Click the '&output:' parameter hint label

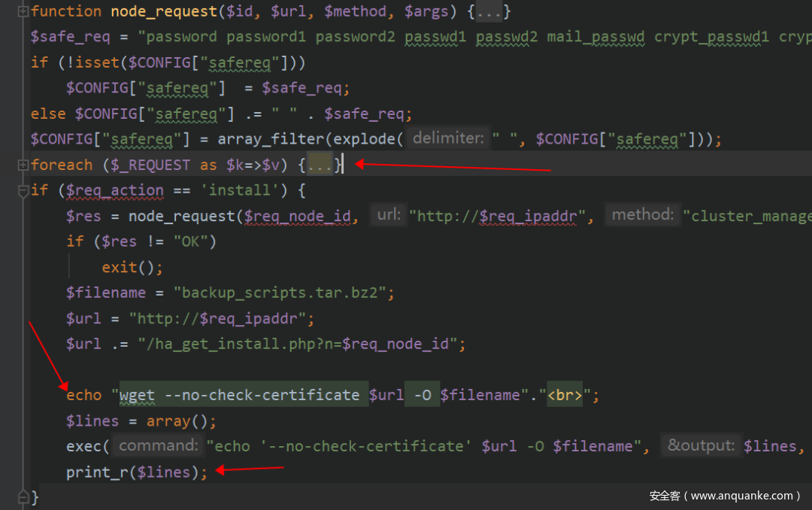pos(700,446)
